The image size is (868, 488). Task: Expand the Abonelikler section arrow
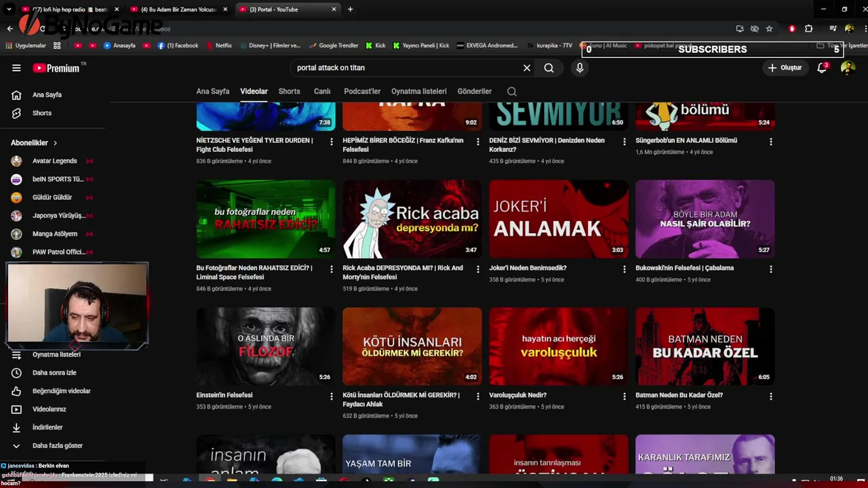(56, 143)
